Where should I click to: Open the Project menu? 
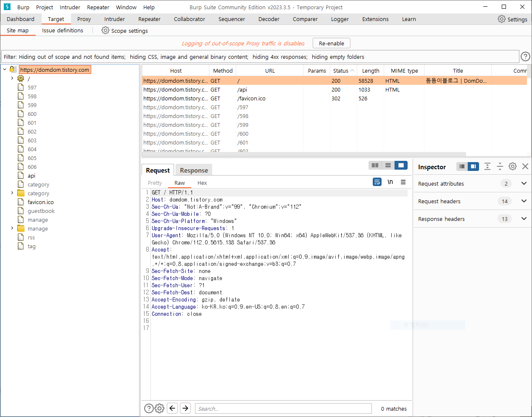pos(45,7)
